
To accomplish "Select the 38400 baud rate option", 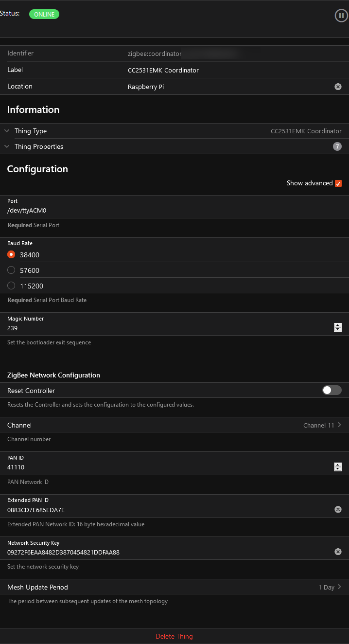I will click(12, 254).
